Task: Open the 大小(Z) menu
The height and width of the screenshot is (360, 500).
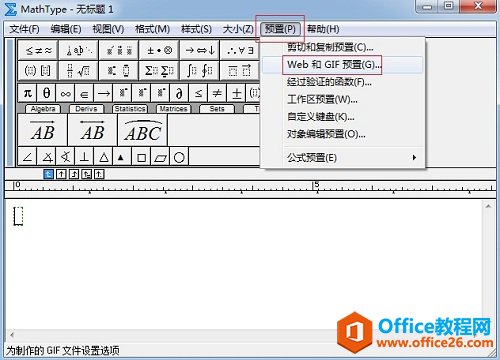Action: click(x=238, y=29)
